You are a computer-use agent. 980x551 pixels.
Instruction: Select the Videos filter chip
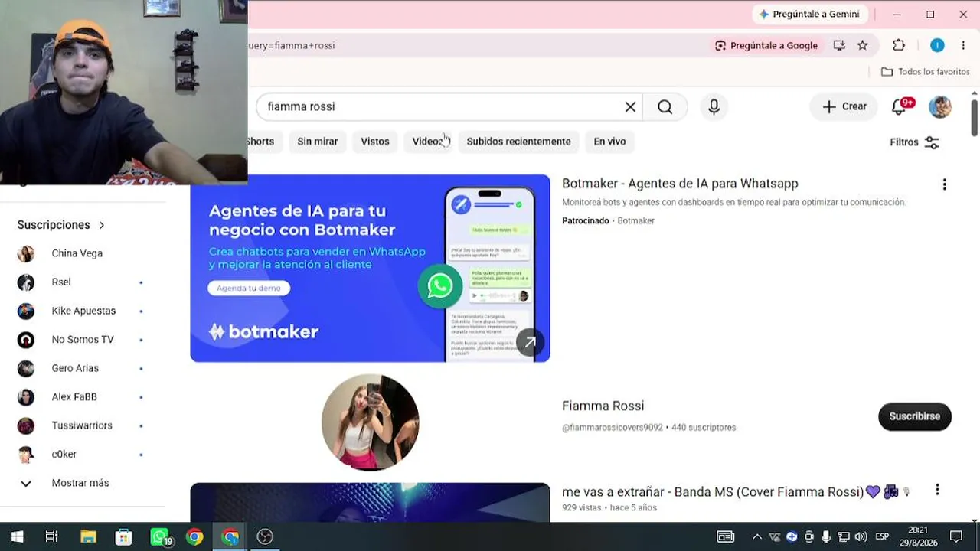point(428,142)
